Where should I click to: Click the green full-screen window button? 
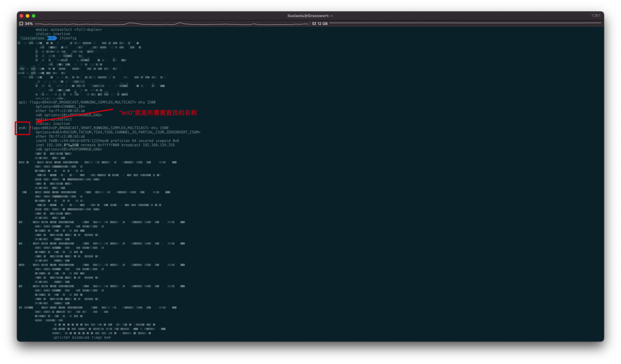[x=34, y=16]
